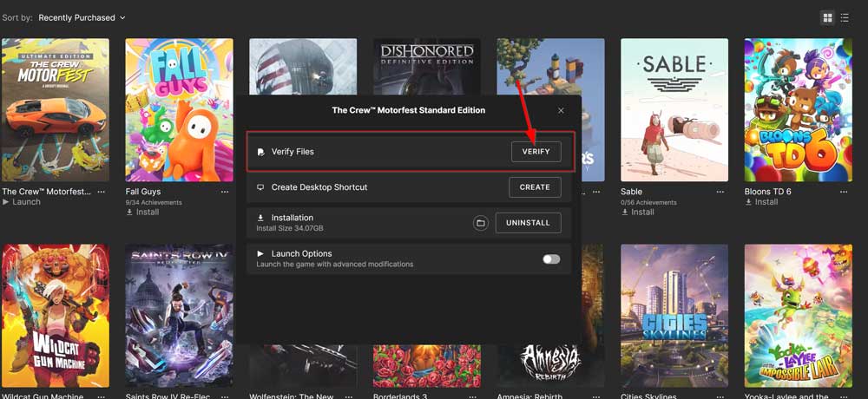This screenshot has width=868, height=399.
Task: Open the Sort by Recently Purchased dropdown
Action: pos(82,17)
